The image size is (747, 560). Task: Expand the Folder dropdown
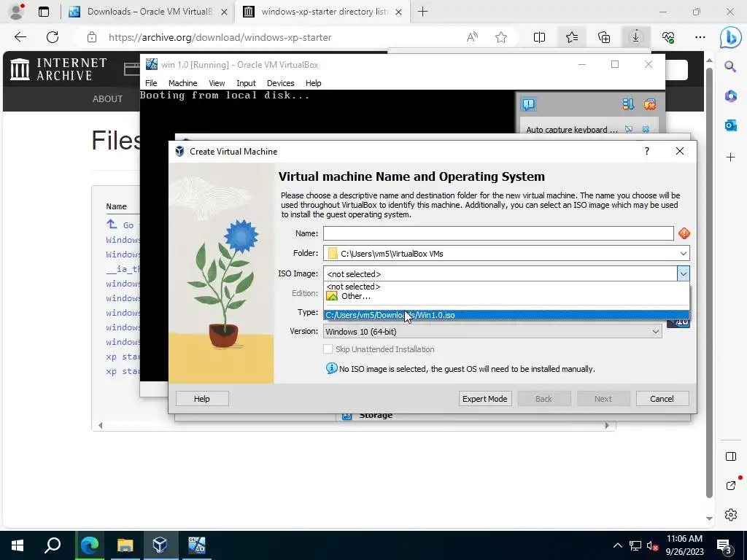point(683,253)
